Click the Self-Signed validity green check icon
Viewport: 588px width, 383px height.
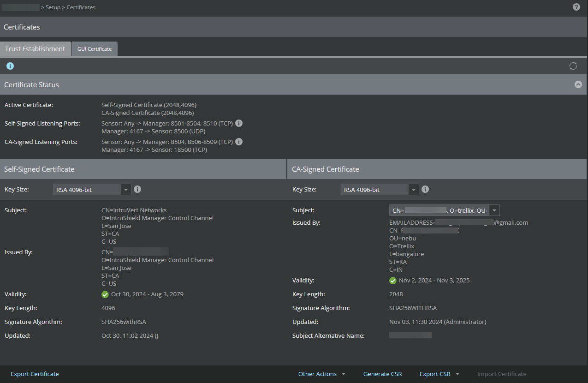tap(105, 294)
